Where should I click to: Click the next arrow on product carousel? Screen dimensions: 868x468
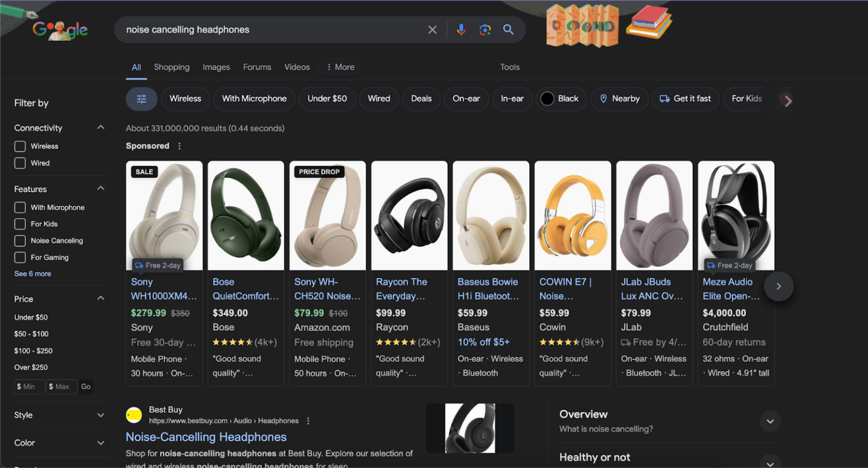coord(779,287)
